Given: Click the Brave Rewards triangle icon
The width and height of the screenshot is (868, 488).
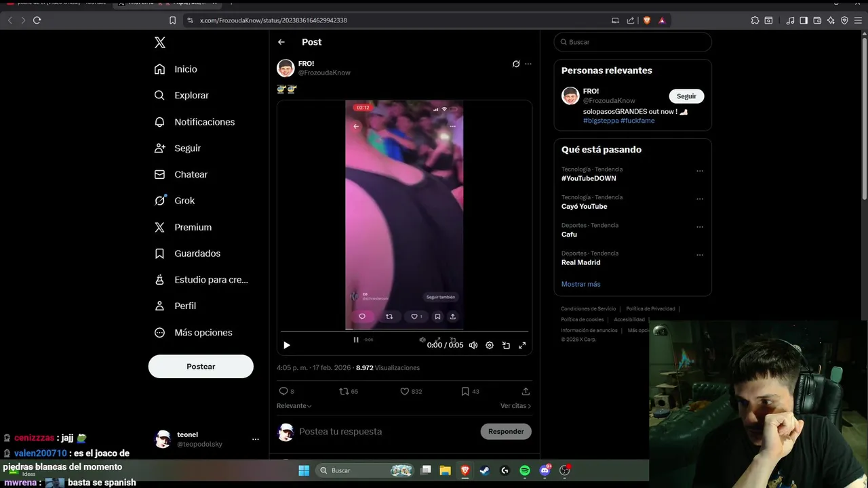Looking at the screenshot, I should 662,20.
